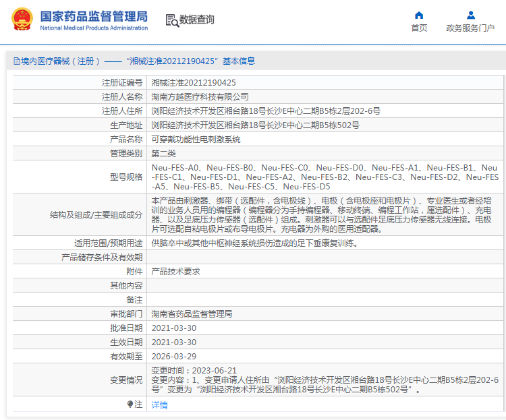
Task: Select 湖南方越医疗科技有限公司 registrant name
Action: (x=200, y=97)
